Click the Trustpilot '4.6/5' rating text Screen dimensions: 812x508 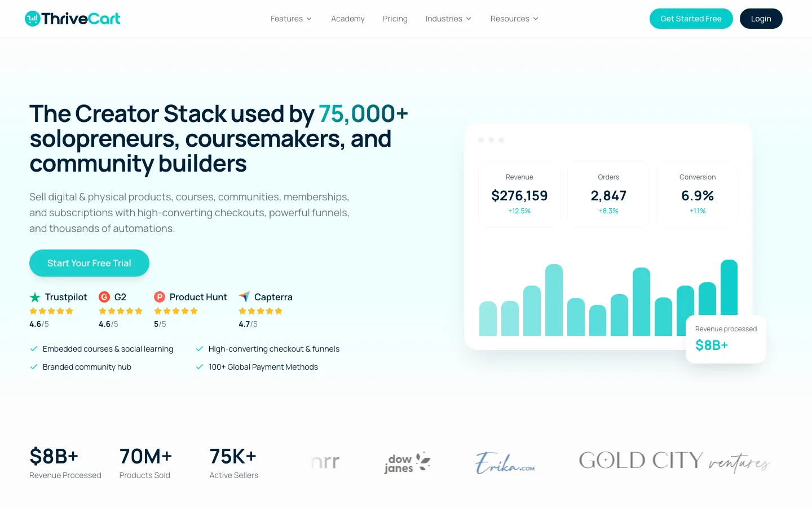tap(39, 324)
